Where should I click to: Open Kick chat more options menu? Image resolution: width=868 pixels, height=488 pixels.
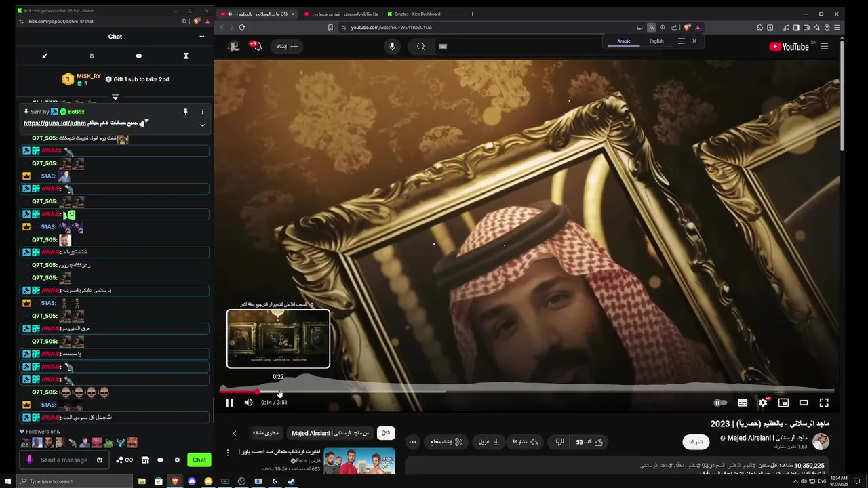[x=201, y=37]
